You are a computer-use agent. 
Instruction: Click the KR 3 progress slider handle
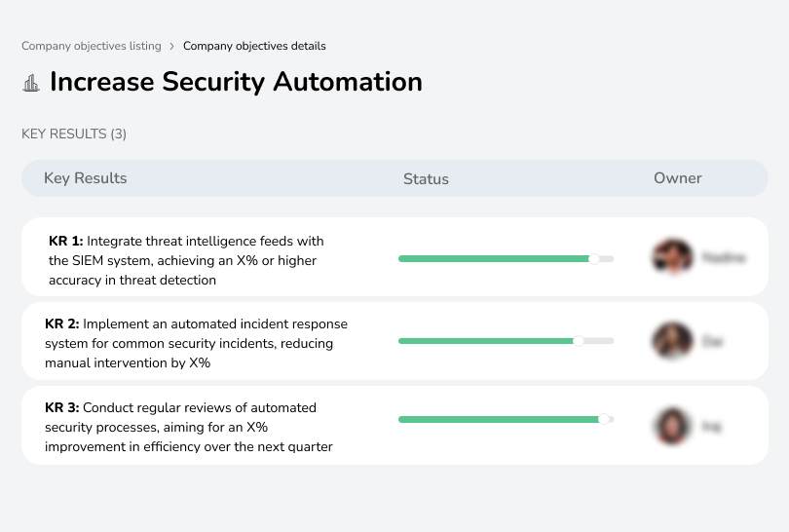pyautogui.click(x=603, y=419)
